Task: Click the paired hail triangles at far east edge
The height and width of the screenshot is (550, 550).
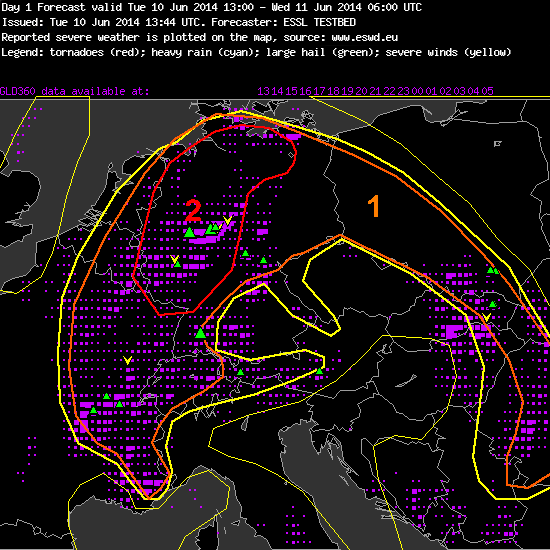Action: pyautogui.click(x=493, y=270)
